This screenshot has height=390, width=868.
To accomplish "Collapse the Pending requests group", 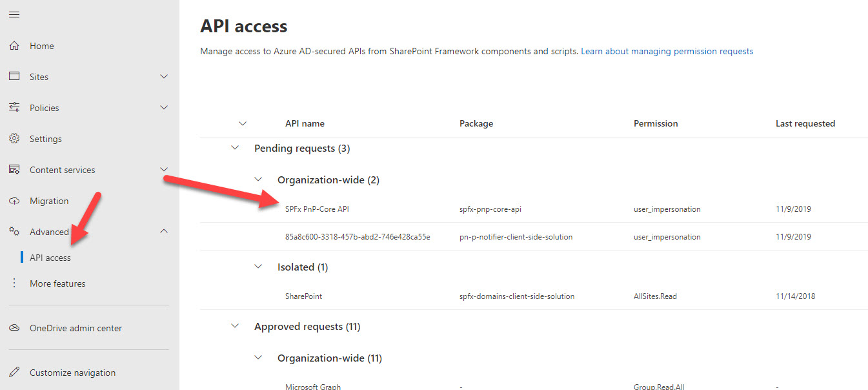I will (235, 149).
